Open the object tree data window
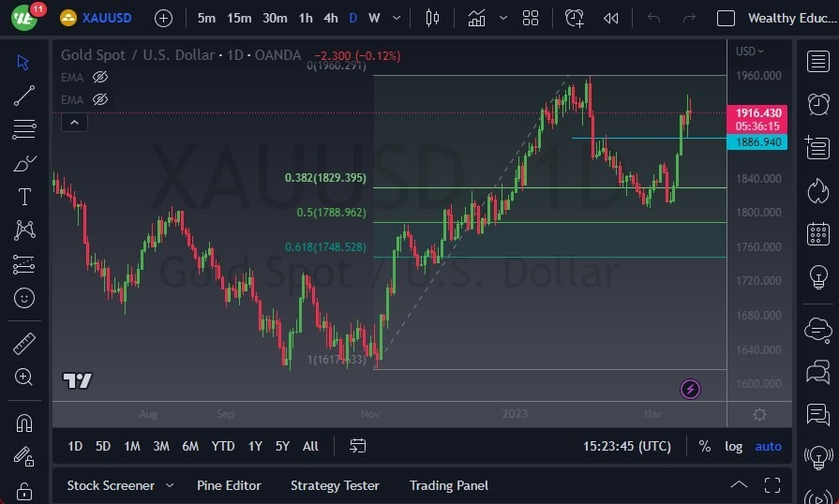This screenshot has height=504, width=839. [x=818, y=147]
